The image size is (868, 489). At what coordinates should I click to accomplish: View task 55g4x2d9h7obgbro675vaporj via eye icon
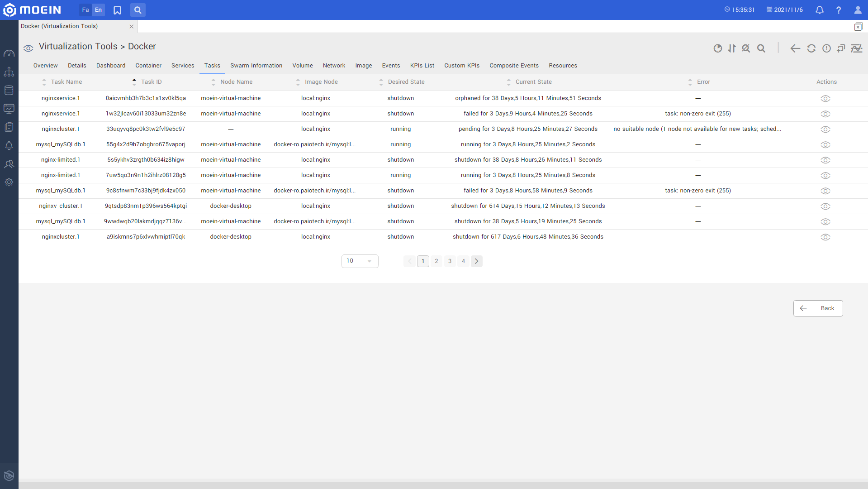point(825,145)
